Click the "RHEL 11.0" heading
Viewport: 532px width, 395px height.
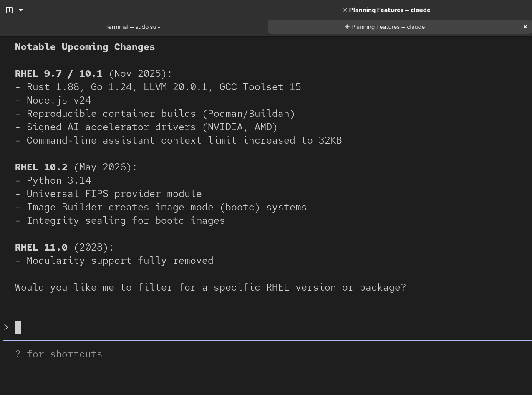[41, 247]
